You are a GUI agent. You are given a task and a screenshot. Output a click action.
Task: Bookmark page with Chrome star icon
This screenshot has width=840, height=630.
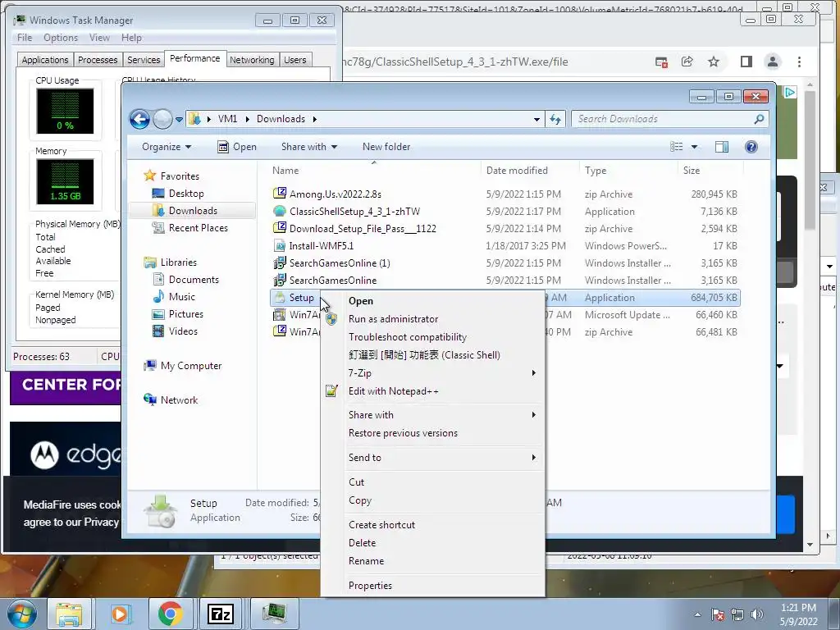pyautogui.click(x=714, y=62)
